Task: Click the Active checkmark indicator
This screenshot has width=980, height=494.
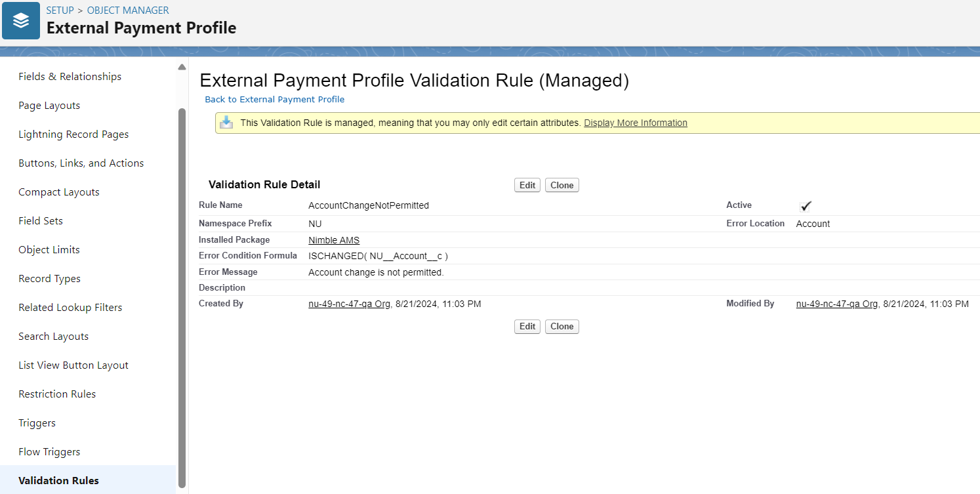Action: point(806,206)
